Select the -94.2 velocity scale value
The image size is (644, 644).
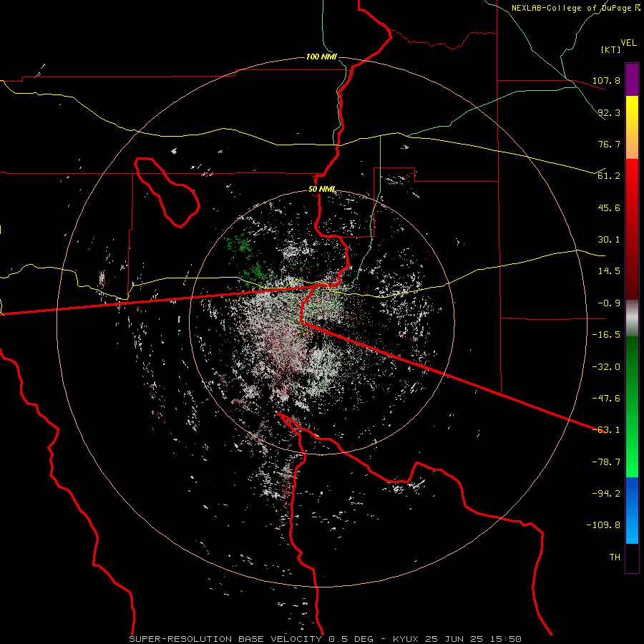click(606, 494)
